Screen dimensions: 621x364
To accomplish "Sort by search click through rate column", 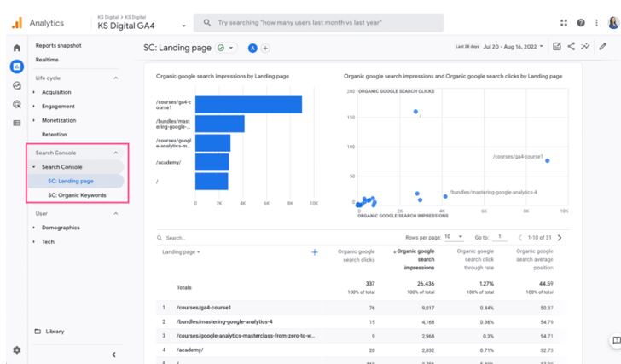I will (x=475, y=259).
